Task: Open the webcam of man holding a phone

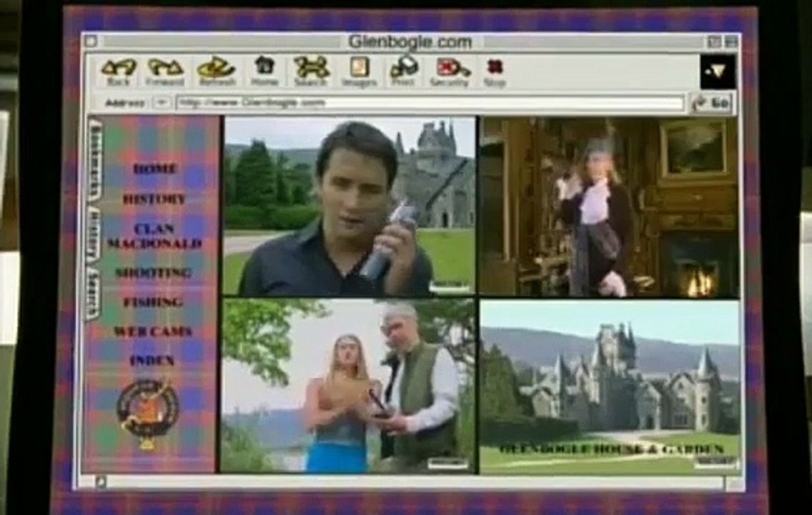Action: (x=350, y=206)
